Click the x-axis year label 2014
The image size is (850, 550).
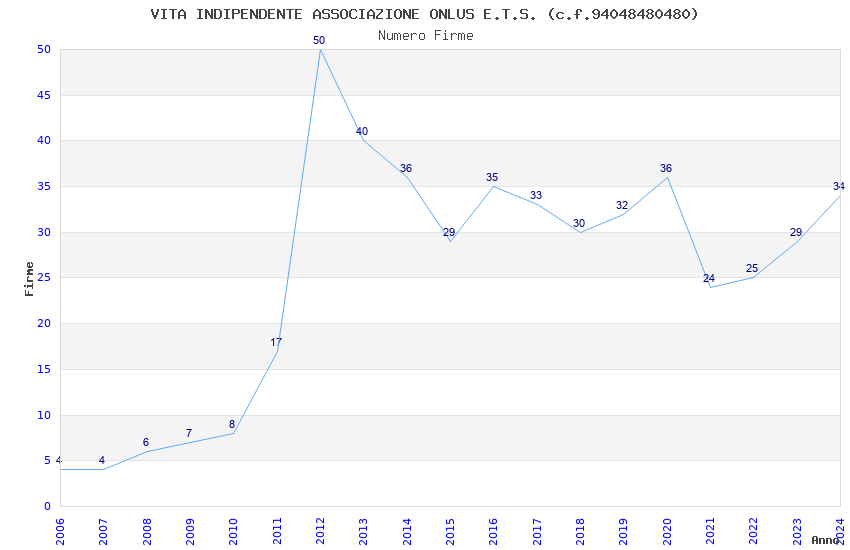point(407,531)
